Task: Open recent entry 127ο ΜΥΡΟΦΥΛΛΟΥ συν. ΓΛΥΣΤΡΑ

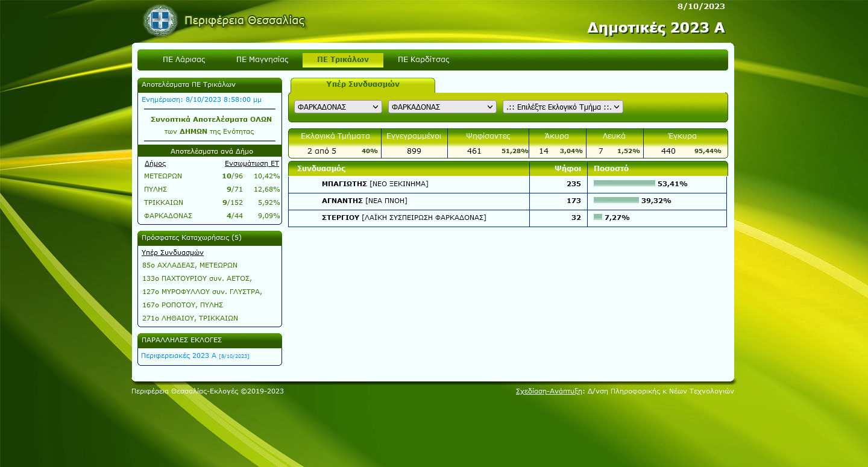Action: 202,292
